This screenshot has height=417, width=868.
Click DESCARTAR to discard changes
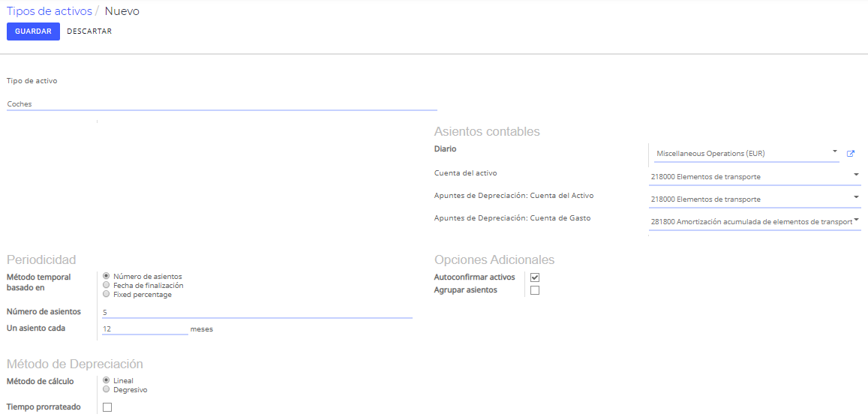89,31
